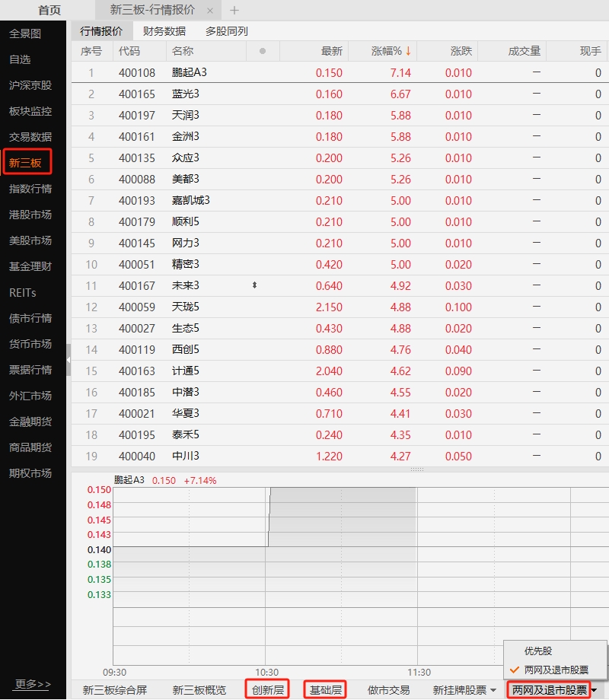Open the 基础层 view

[x=325, y=689]
